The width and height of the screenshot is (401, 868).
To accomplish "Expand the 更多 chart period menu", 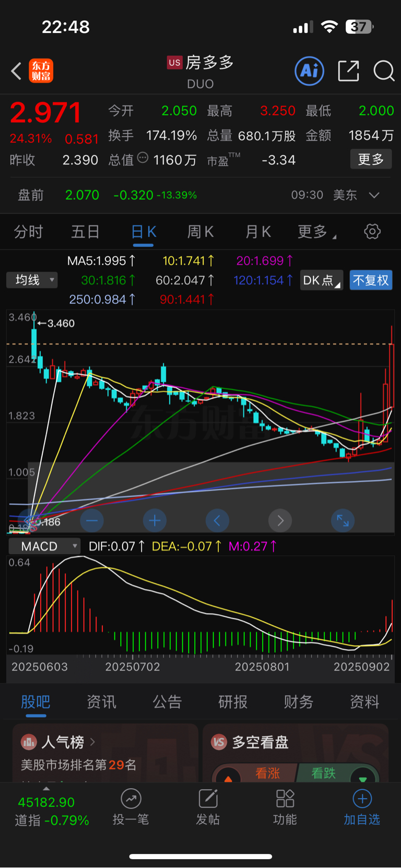I will click(x=316, y=232).
